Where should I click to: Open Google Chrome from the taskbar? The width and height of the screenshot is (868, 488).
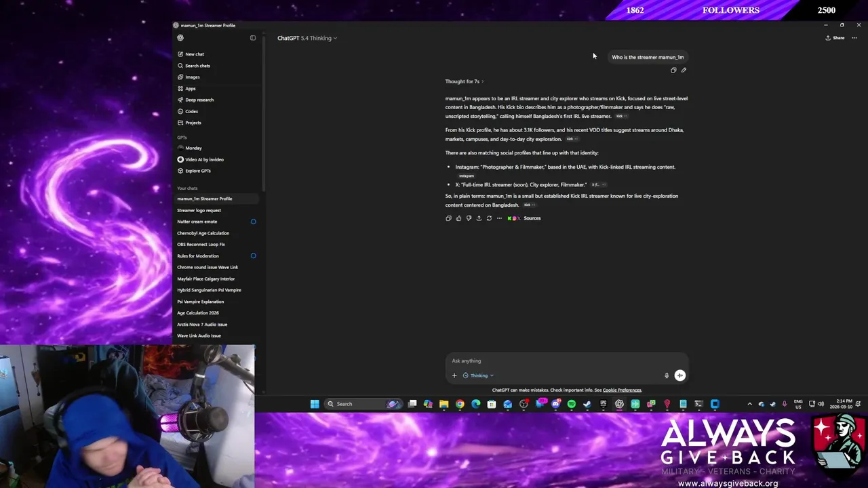click(x=460, y=404)
